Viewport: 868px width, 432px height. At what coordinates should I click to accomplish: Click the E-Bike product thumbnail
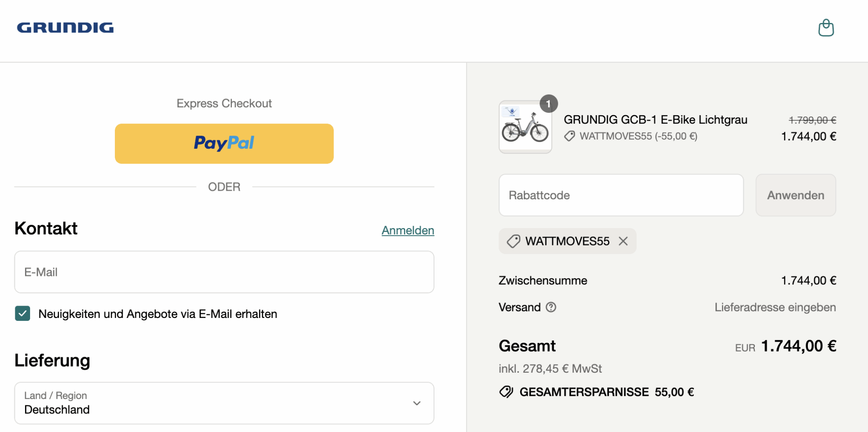click(525, 128)
